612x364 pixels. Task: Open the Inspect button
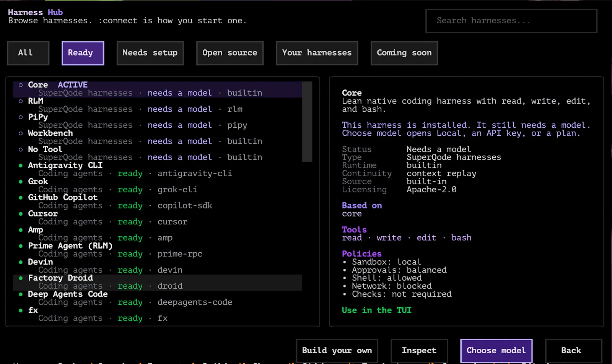point(419,351)
